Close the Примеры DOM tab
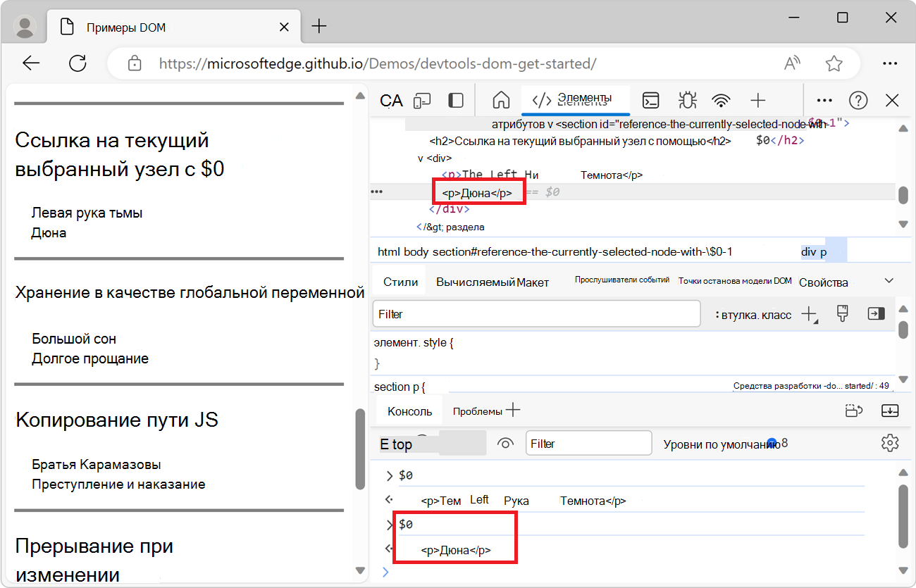This screenshot has height=588, width=916. 284,27
